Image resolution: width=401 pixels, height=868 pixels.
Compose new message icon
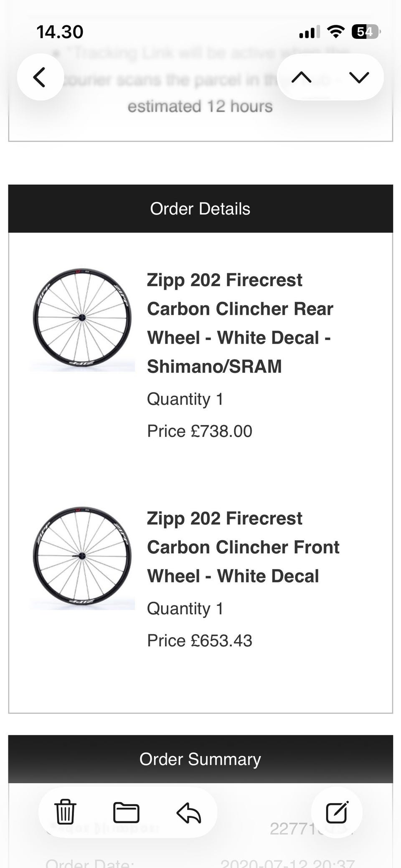[x=337, y=812]
